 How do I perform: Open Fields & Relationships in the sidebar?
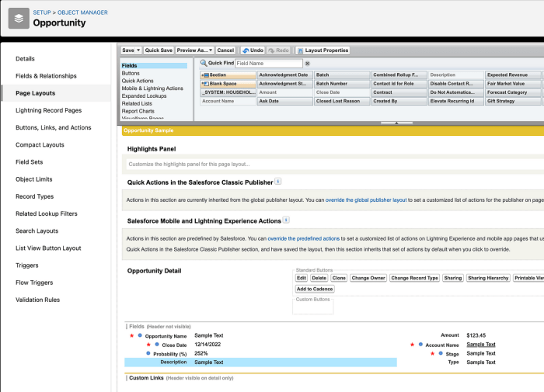coord(46,76)
